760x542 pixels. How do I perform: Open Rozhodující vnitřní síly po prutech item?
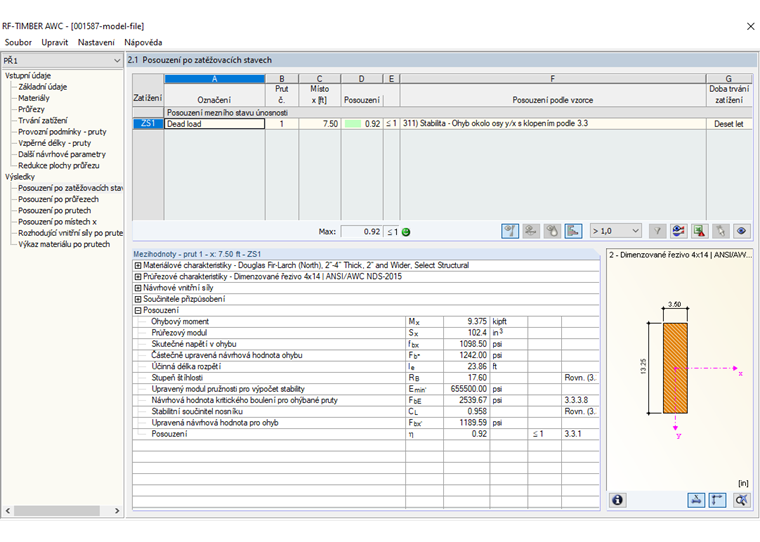70,233
